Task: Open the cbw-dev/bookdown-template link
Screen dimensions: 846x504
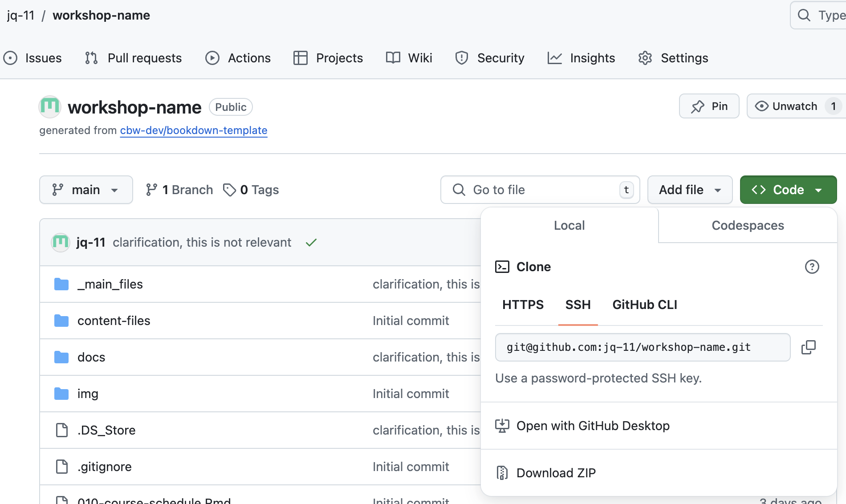Action: click(x=193, y=130)
